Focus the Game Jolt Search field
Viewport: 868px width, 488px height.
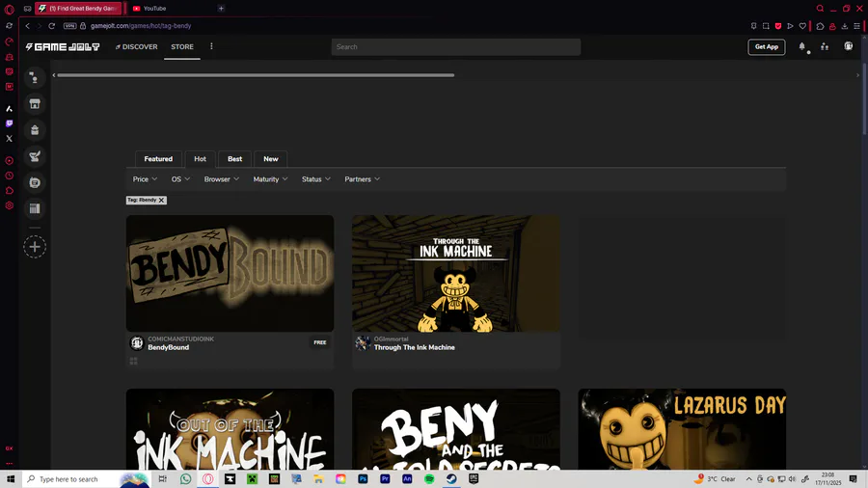(456, 47)
